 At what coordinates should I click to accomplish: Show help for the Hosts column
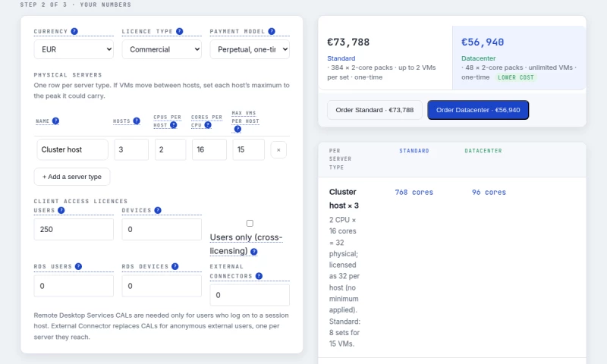click(x=137, y=121)
